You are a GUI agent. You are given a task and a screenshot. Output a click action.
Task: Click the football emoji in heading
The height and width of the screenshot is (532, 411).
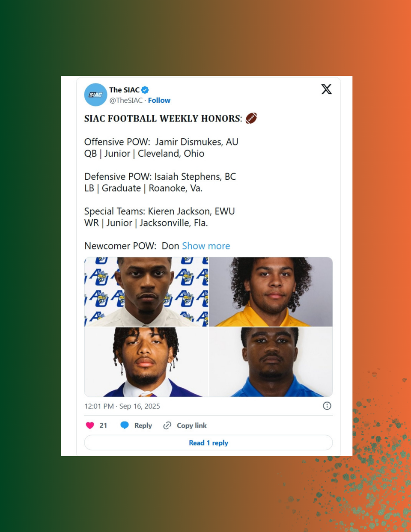[251, 118]
